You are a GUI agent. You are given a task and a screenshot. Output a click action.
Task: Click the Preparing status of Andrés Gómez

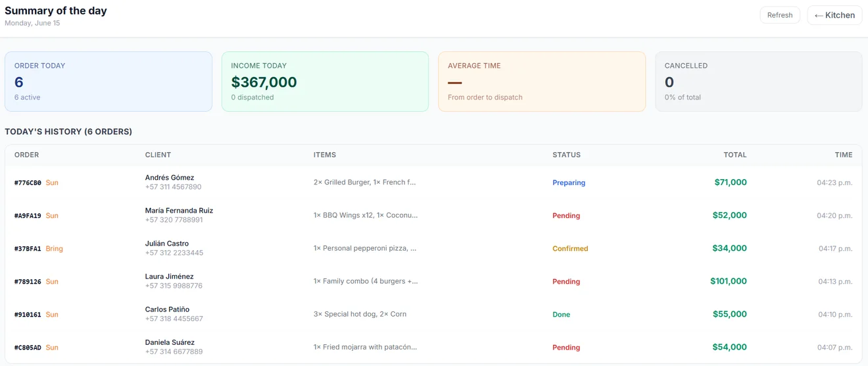[569, 182]
